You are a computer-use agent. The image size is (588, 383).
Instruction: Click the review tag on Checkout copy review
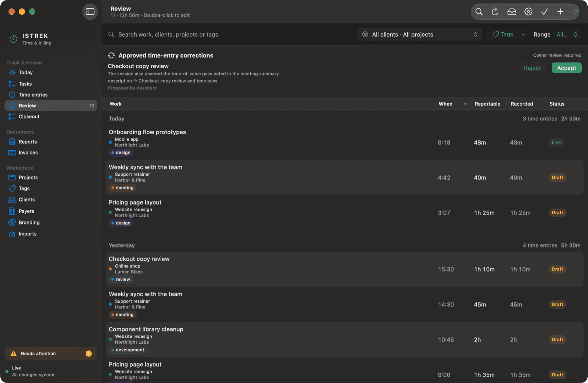tap(121, 280)
